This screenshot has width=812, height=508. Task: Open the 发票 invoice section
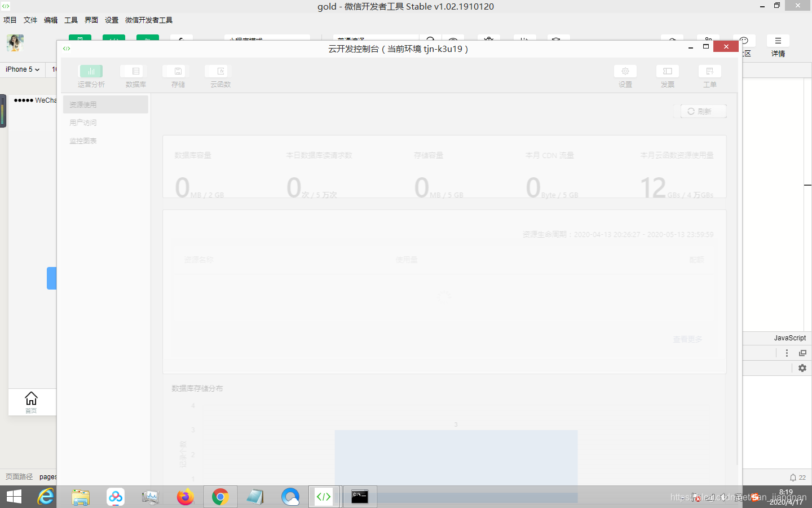coord(668,76)
